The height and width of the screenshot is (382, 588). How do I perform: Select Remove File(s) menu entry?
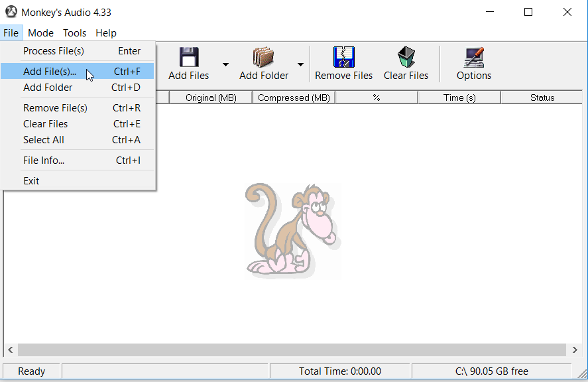point(78,108)
